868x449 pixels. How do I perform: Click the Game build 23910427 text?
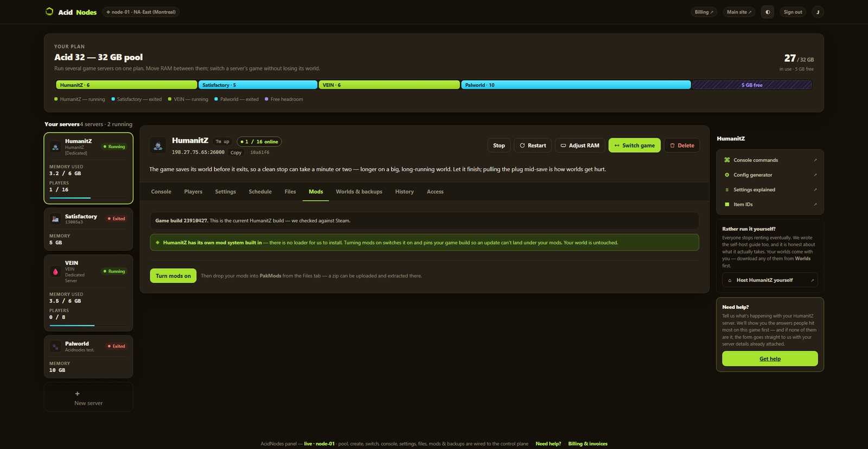click(x=181, y=220)
